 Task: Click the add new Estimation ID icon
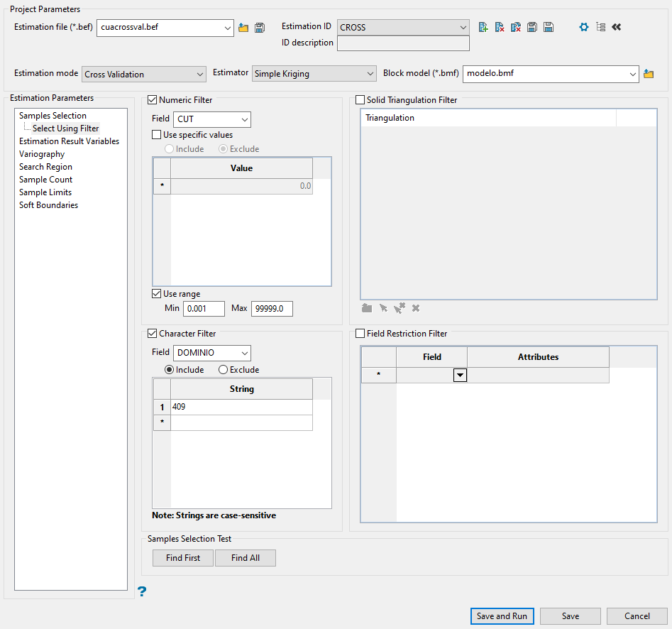click(x=483, y=27)
